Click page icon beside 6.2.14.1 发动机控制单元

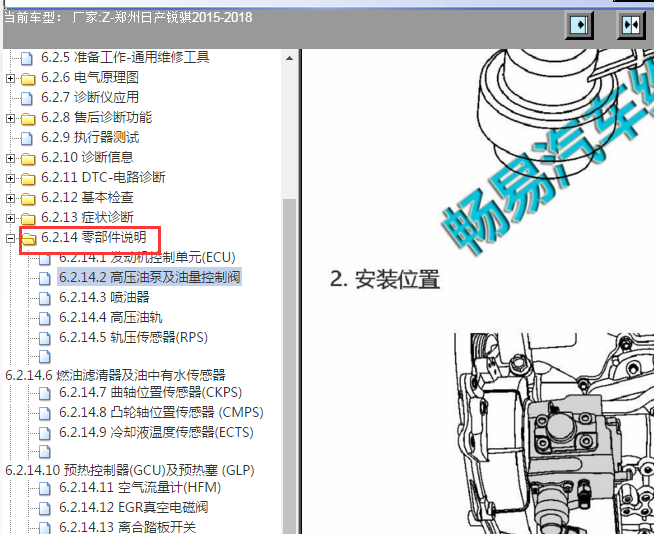pos(45,259)
